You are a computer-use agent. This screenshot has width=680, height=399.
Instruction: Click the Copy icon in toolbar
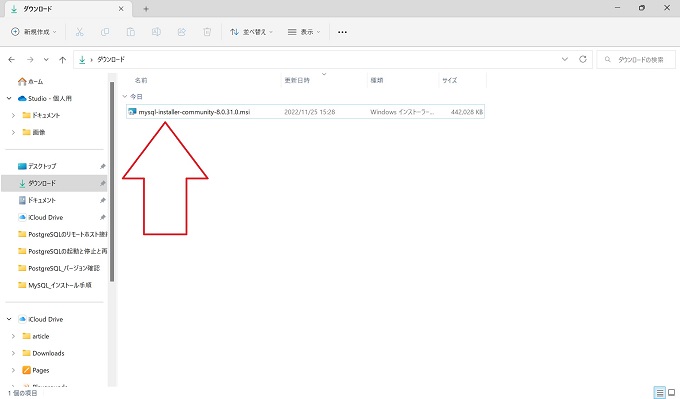[x=105, y=32]
